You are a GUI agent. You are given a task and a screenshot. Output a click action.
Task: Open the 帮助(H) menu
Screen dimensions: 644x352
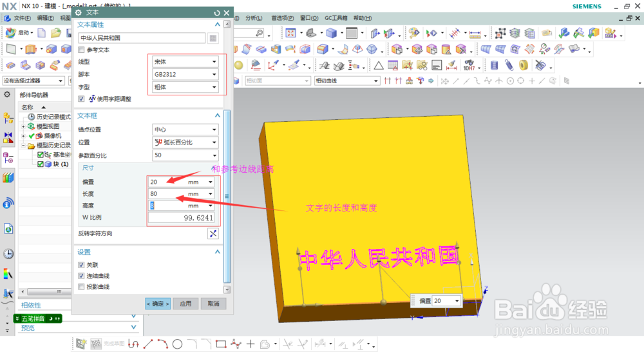click(x=363, y=18)
